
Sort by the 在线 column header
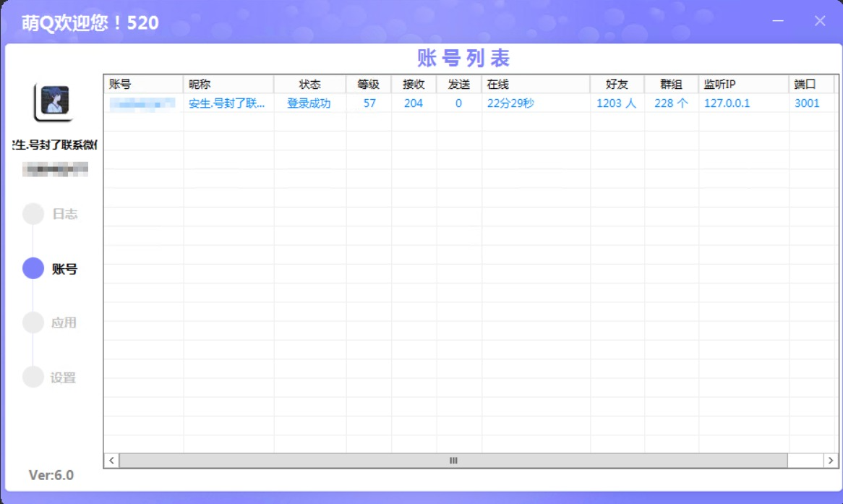click(535, 85)
